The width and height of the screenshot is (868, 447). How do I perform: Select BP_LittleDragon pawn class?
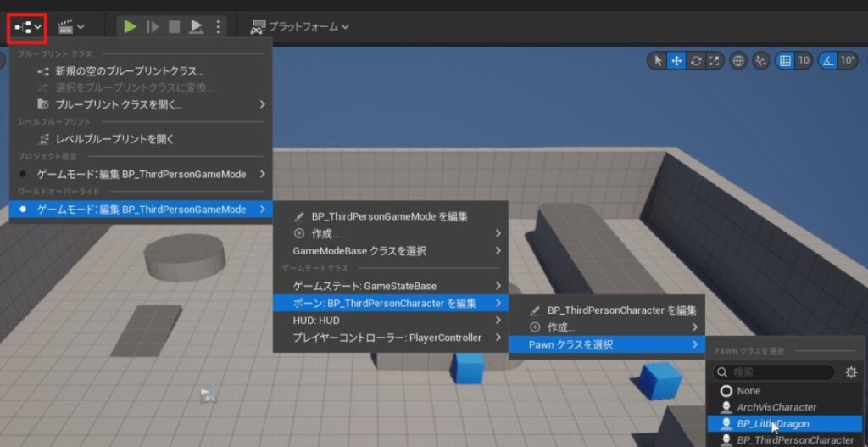click(784, 424)
